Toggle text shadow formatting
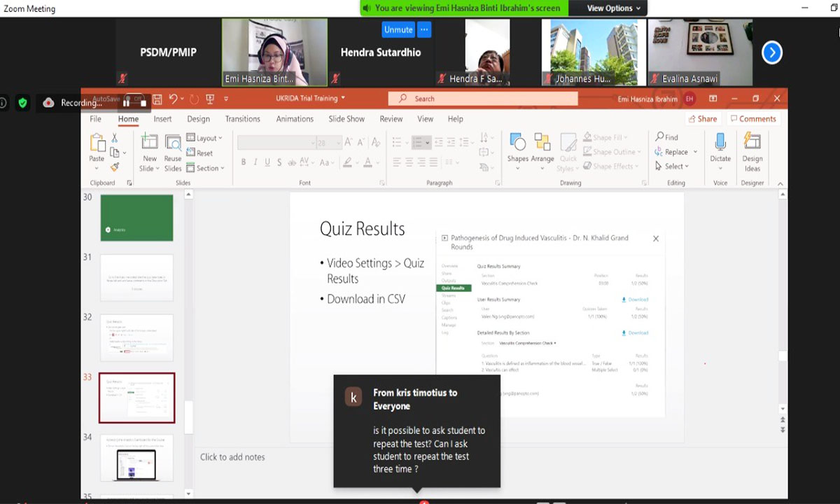 279,162
